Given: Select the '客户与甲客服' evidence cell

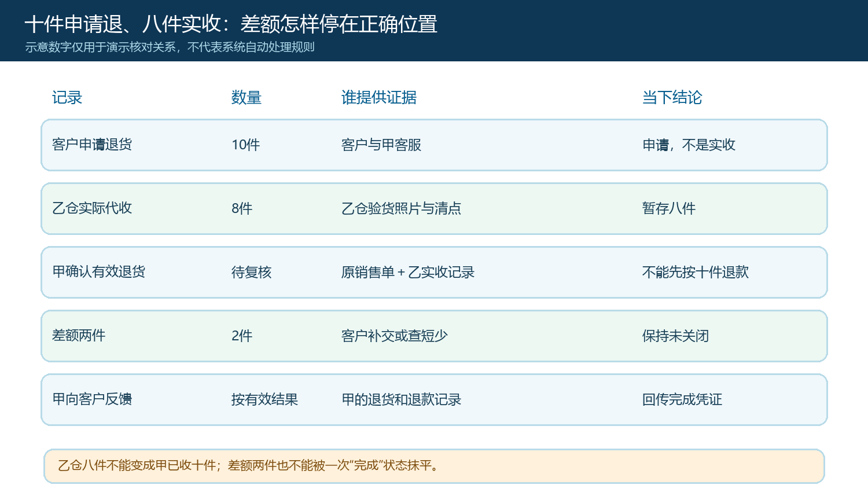Looking at the screenshot, I should (x=381, y=145).
